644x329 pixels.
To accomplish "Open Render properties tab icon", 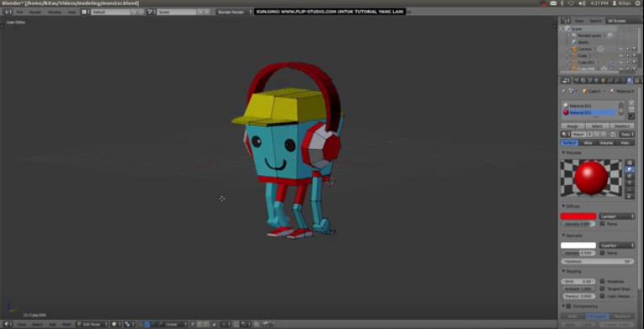I will click(x=577, y=81).
